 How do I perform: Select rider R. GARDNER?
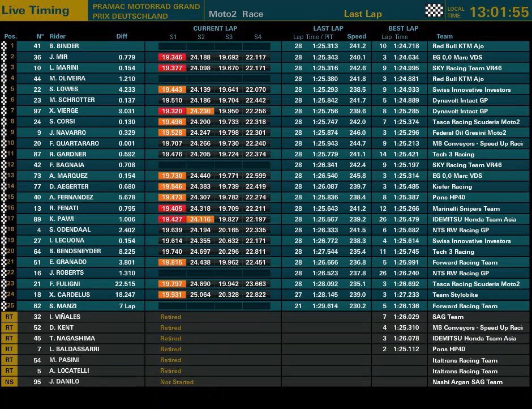click(x=67, y=154)
